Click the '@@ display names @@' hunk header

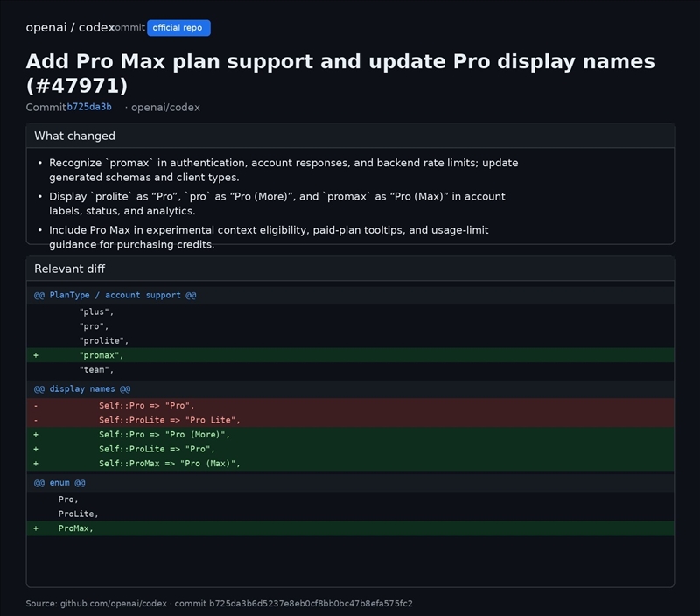point(350,388)
